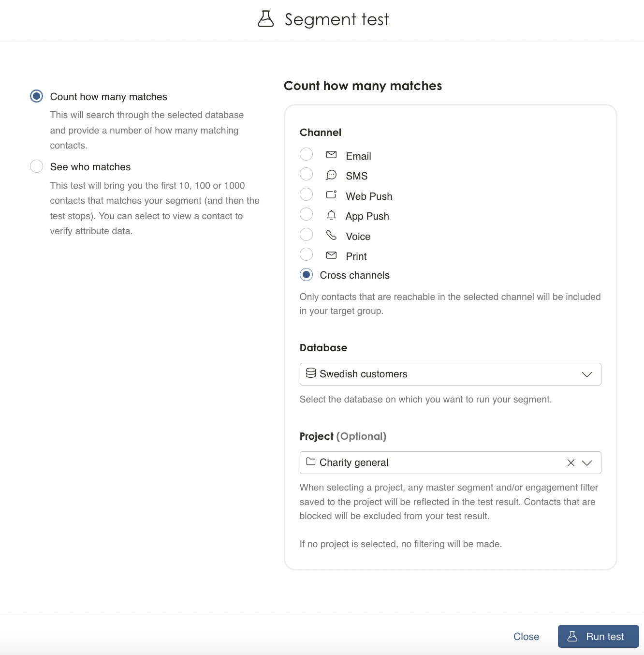Expand the Project dropdown chevron

pyautogui.click(x=587, y=463)
